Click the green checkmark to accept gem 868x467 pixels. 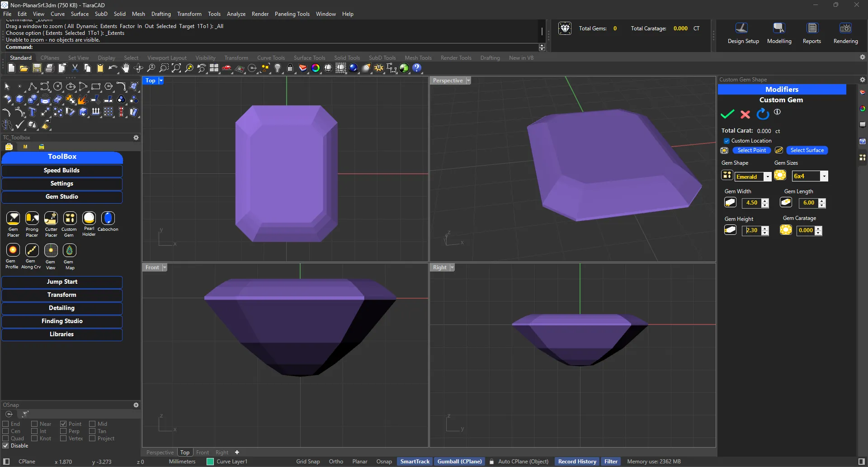(x=727, y=114)
